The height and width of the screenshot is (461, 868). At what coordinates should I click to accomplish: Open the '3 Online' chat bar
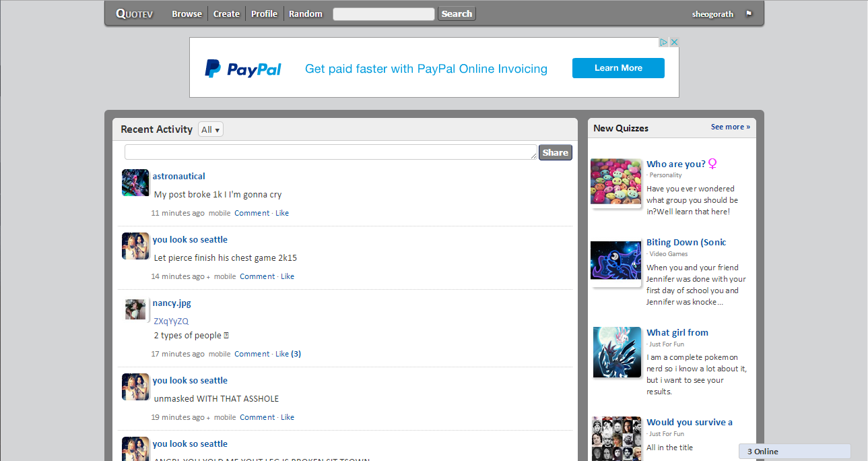(x=795, y=452)
